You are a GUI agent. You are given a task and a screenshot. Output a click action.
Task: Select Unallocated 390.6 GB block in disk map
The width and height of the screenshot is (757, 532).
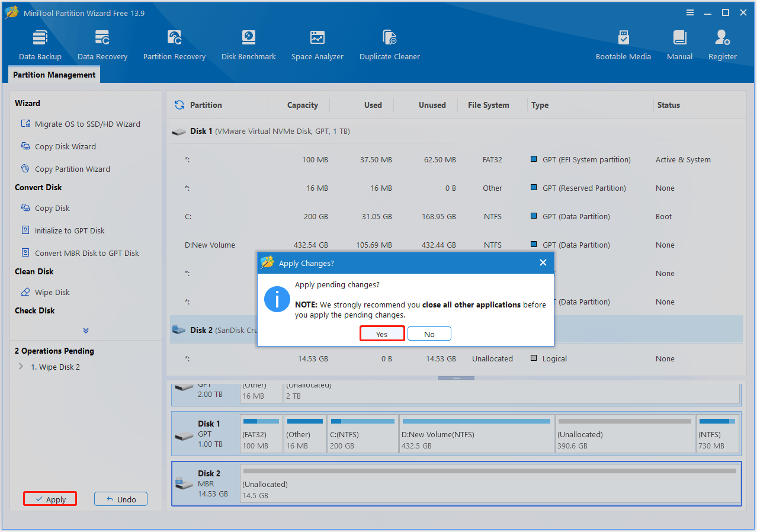pyautogui.click(x=625, y=434)
